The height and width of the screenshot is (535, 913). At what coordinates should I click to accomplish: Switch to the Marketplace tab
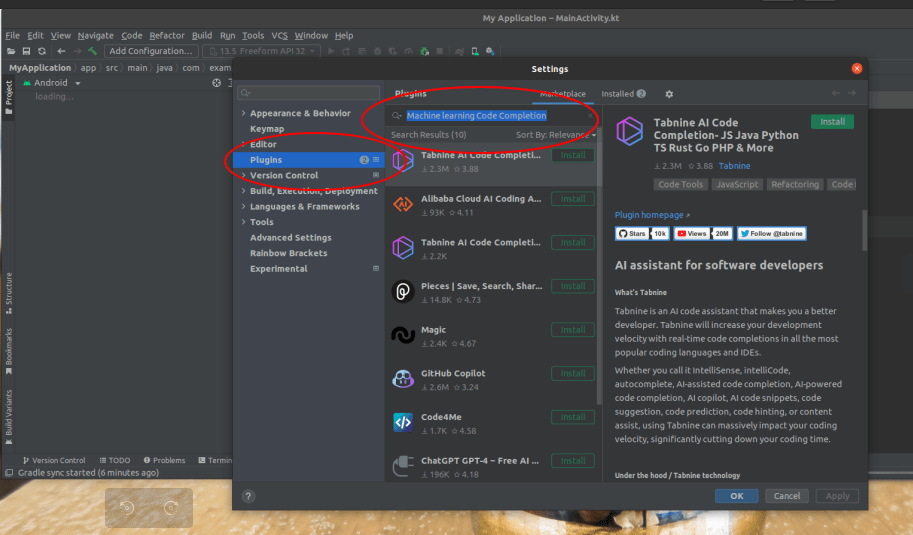pyautogui.click(x=562, y=94)
